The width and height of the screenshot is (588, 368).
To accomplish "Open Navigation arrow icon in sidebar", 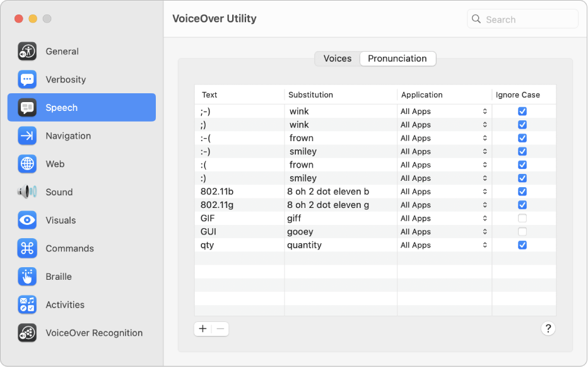I will (x=27, y=136).
